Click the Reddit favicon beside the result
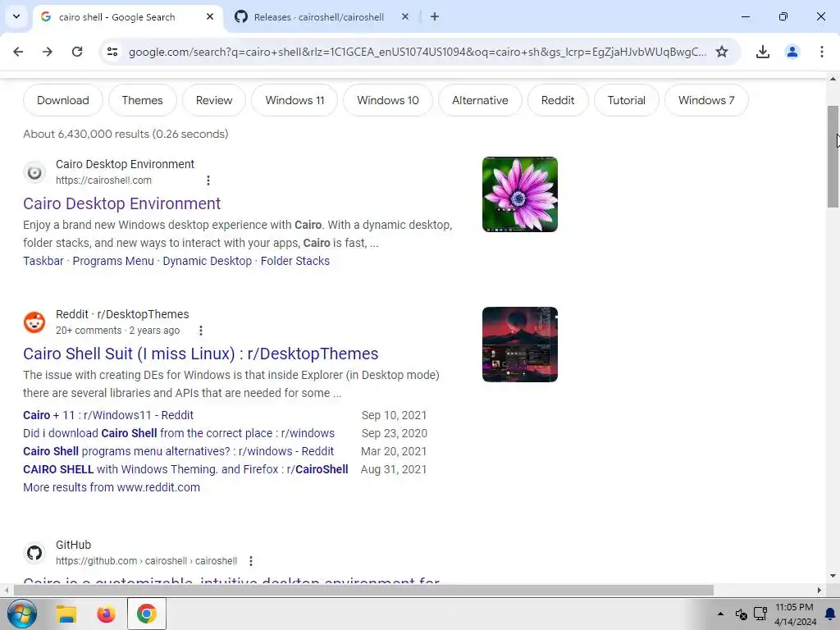The height and width of the screenshot is (630, 840). 34,322
